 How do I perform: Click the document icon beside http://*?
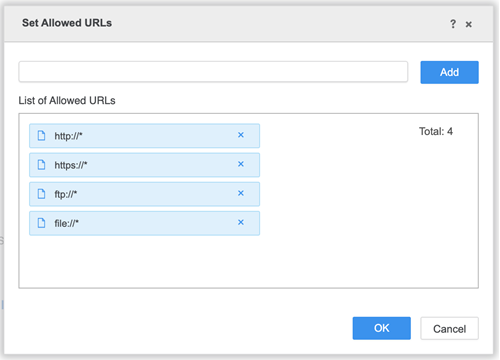pos(41,136)
